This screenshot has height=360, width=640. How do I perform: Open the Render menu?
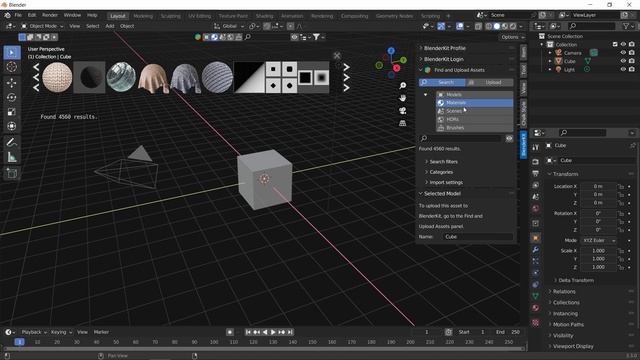pos(50,15)
